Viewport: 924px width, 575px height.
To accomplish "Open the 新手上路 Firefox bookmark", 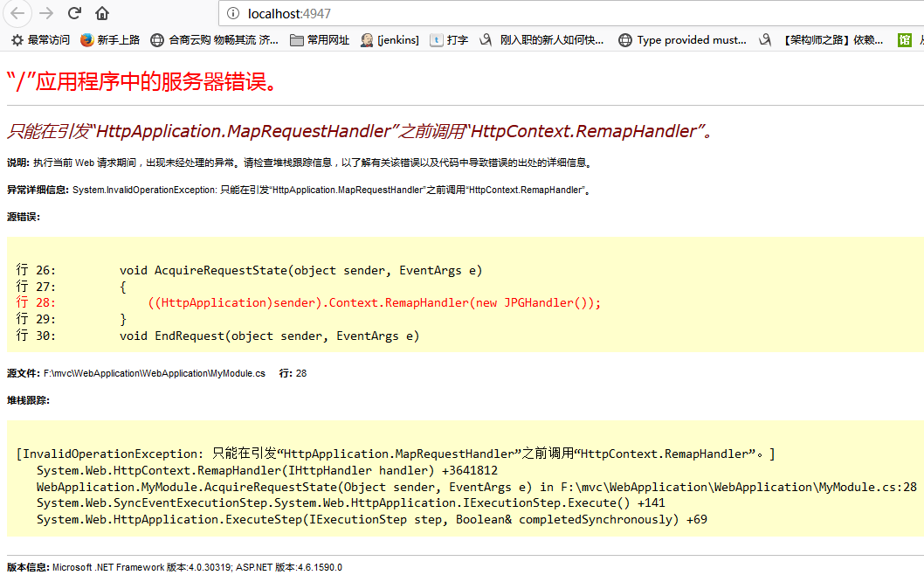I will click(x=110, y=40).
